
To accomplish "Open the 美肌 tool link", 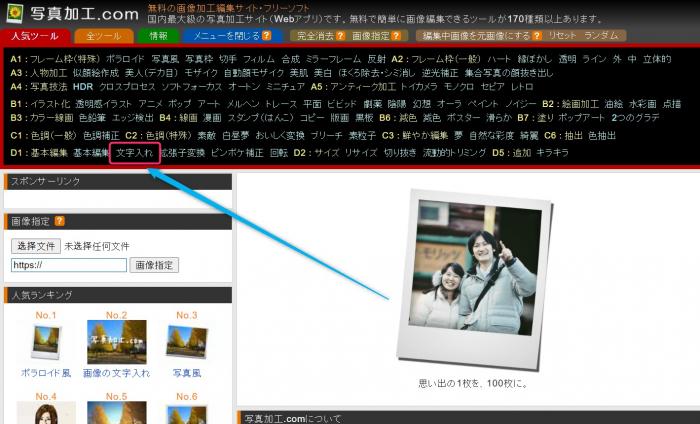I will tap(299, 73).
